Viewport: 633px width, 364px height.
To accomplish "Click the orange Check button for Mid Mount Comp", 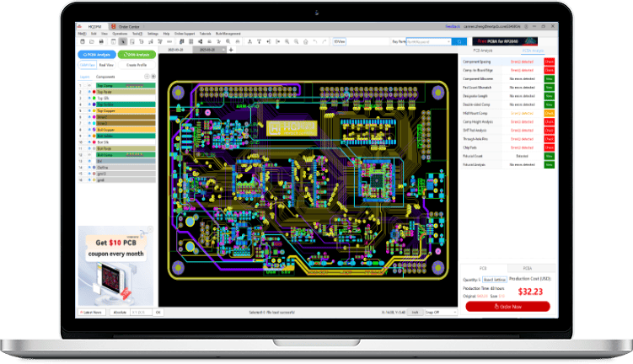I will [x=549, y=113].
